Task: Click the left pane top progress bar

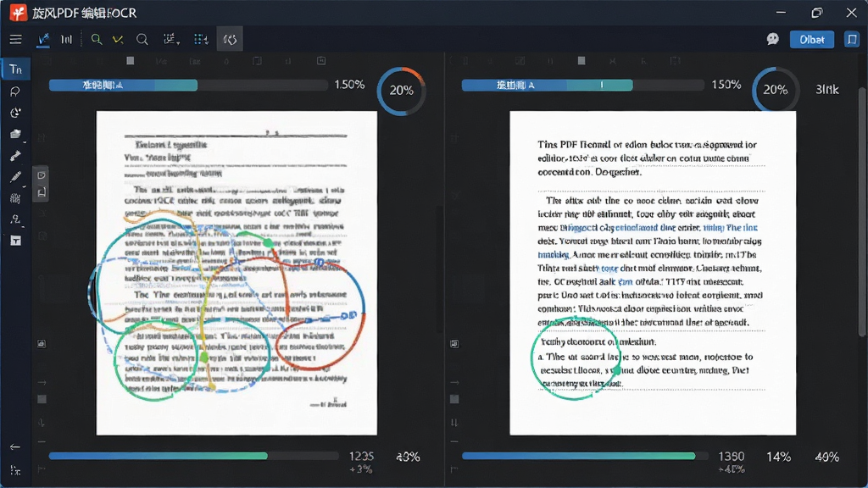Action: [188, 85]
